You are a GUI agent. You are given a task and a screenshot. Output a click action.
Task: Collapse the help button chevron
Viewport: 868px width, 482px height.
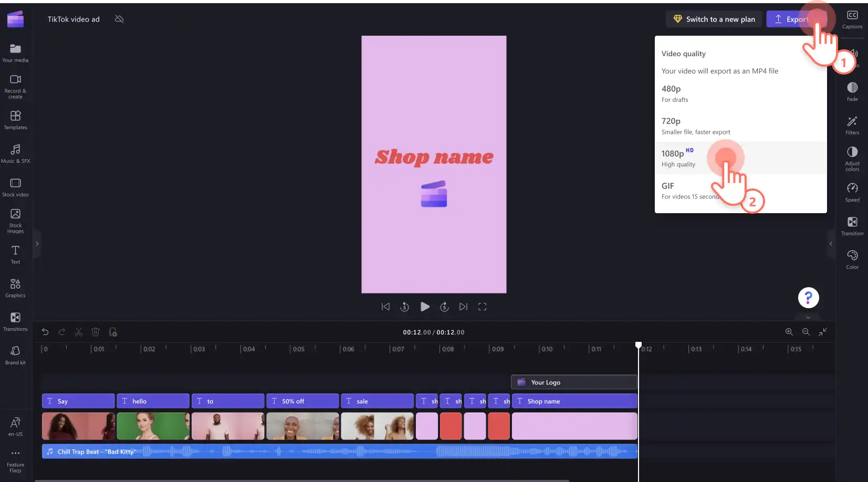(x=808, y=317)
